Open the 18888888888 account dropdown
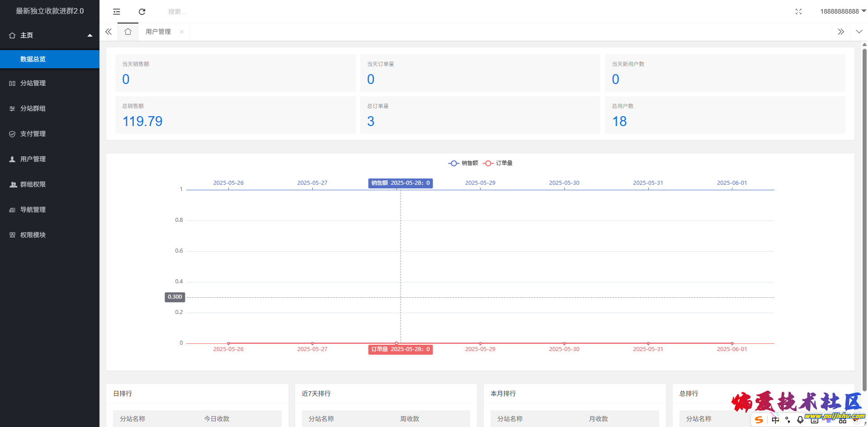 [x=842, y=11]
